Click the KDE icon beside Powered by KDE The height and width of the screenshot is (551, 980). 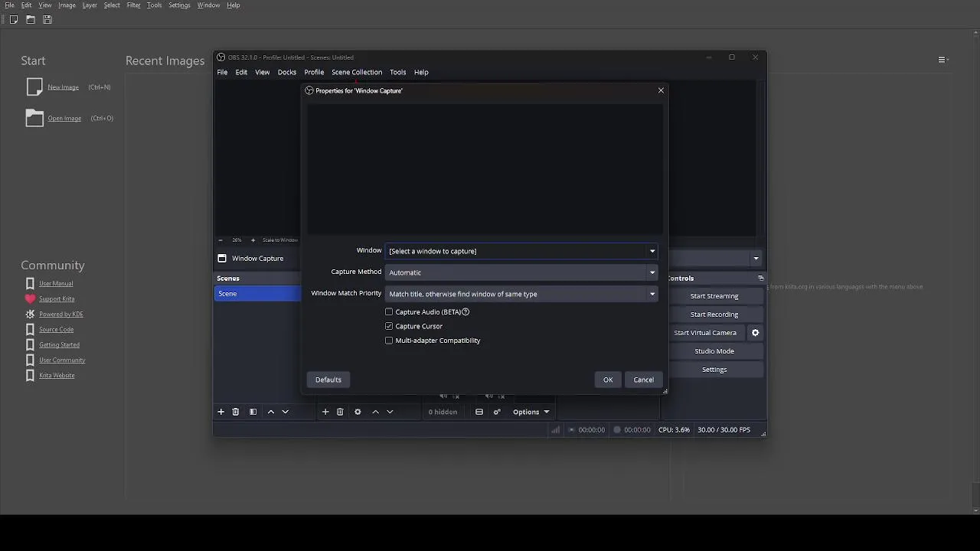coord(30,315)
